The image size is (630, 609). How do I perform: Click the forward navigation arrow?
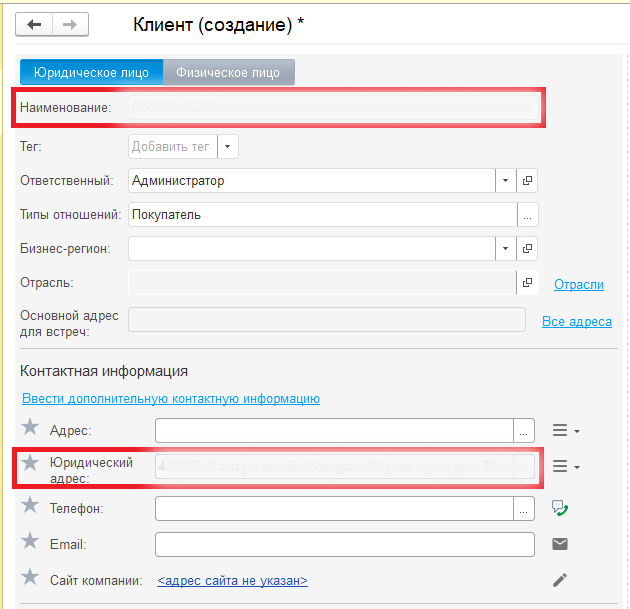click(70, 25)
